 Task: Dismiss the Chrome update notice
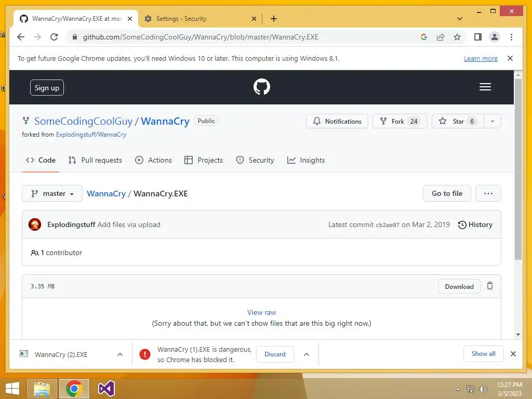pyautogui.click(x=510, y=58)
